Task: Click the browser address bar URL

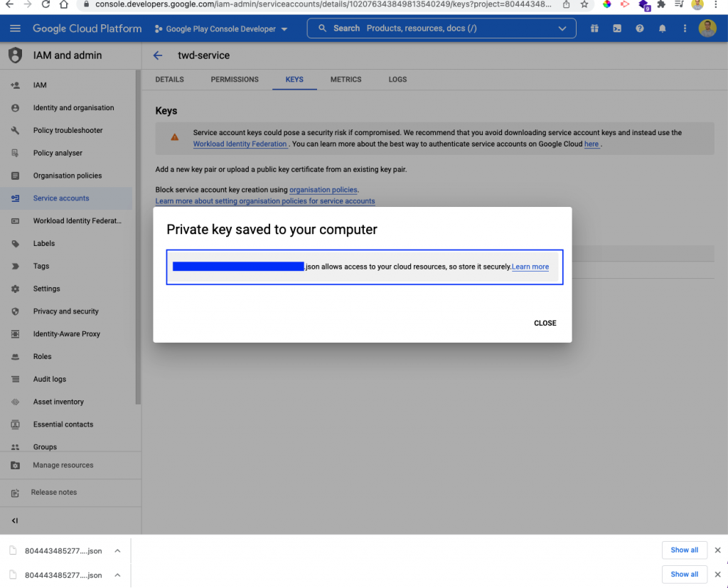Action: [x=323, y=5]
